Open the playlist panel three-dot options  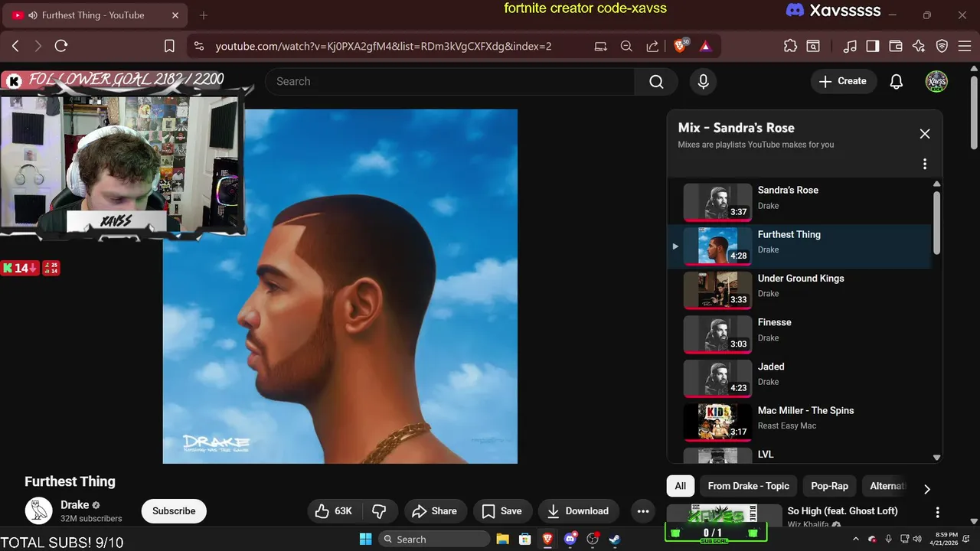(925, 164)
